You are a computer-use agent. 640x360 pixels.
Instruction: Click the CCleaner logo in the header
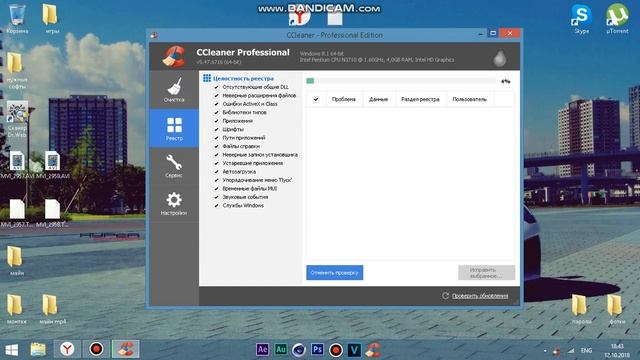click(174, 56)
